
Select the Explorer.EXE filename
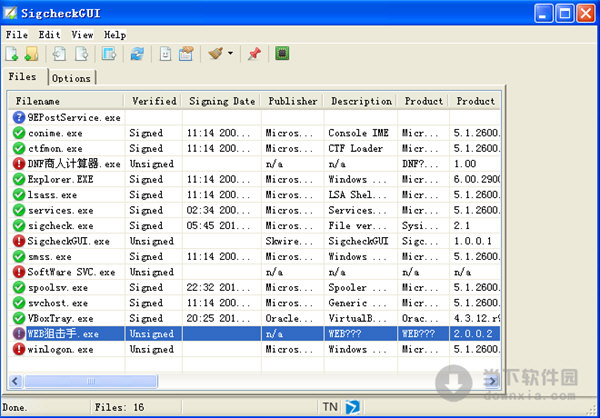point(60,180)
